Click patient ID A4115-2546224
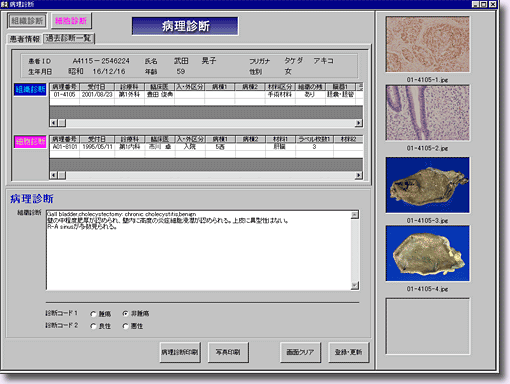Viewport: 510px width, 384px height. 101,61
